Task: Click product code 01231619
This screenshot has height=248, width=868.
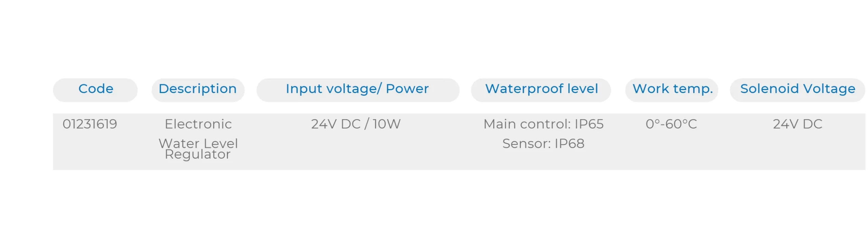Action: (90, 124)
